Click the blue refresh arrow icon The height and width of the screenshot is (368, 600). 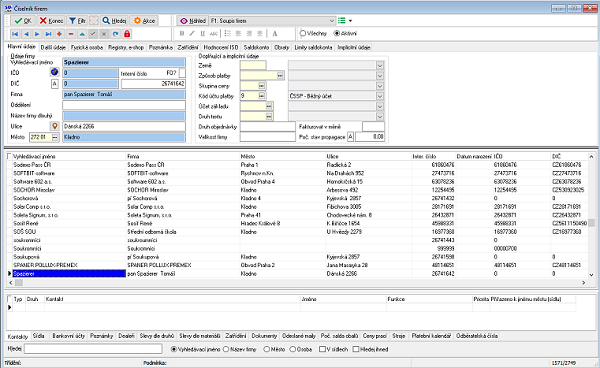[116, 34]
